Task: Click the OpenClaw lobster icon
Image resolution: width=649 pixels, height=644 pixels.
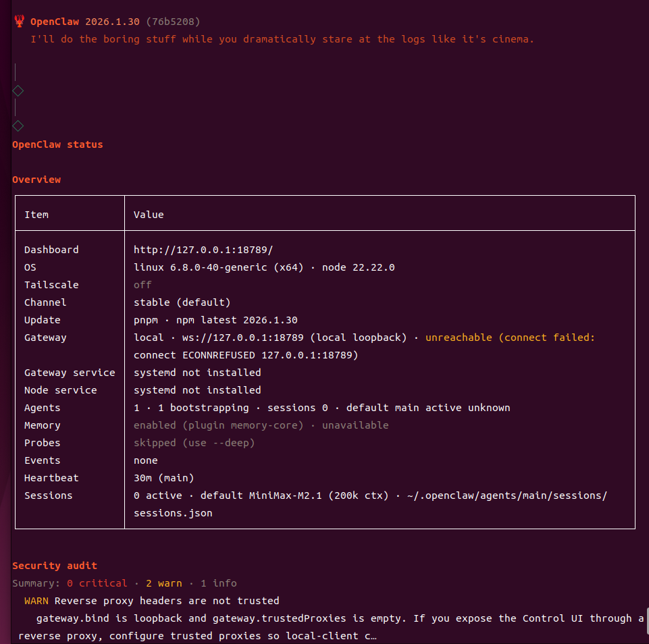Action: tap(18, 20)
